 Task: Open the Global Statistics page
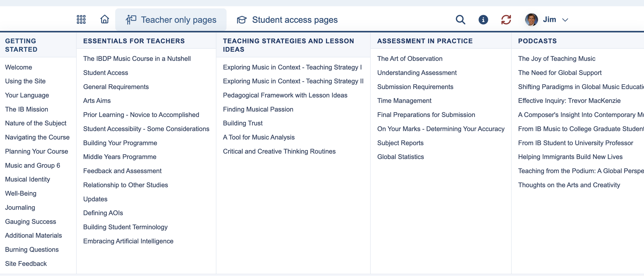[x=400, y=157]
